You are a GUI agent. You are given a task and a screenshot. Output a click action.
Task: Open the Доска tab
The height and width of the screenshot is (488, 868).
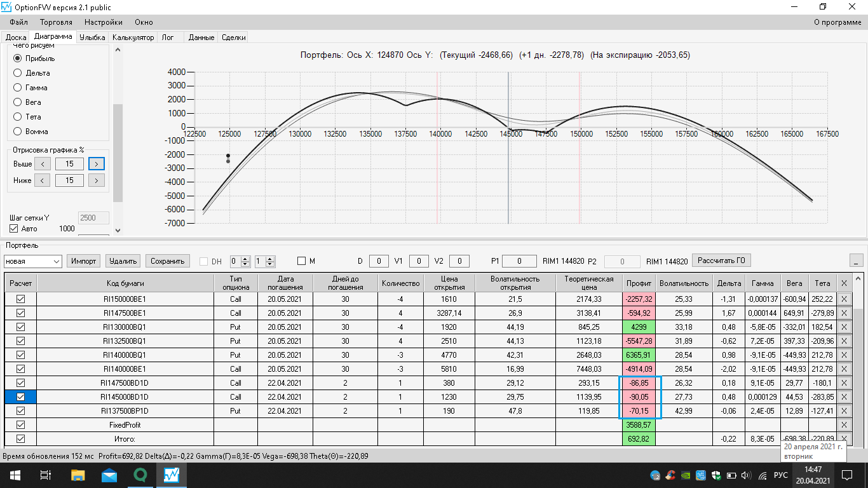[x=16, y=37]
